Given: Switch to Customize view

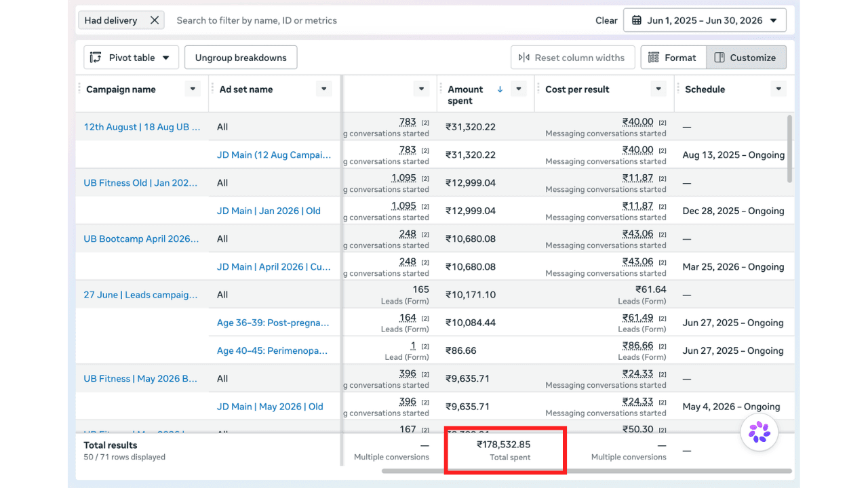Looking at the screenshot, I should pyautogui.click(x=746, y=58).
